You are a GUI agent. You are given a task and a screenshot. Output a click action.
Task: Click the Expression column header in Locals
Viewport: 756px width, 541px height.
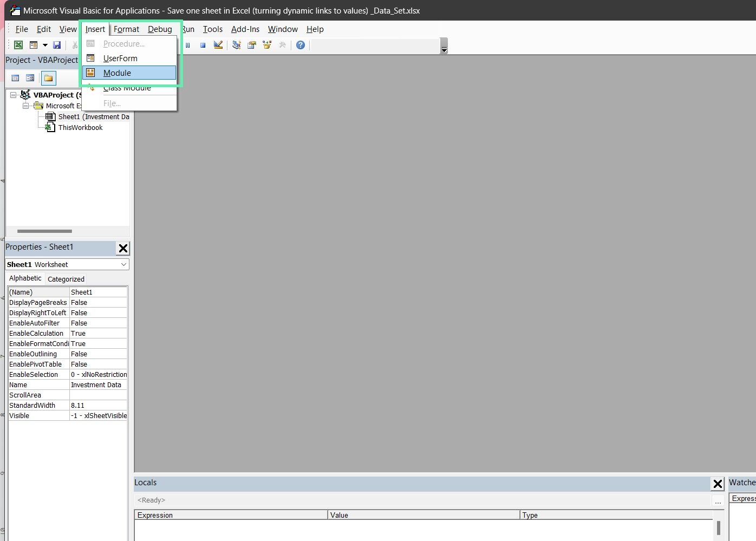coord(231,515)
